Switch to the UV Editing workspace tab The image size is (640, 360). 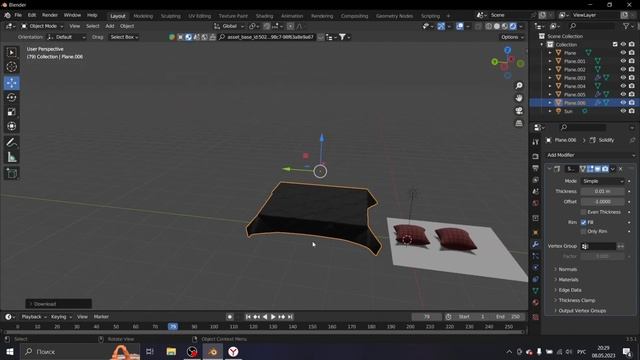click(x=200, y=16)
